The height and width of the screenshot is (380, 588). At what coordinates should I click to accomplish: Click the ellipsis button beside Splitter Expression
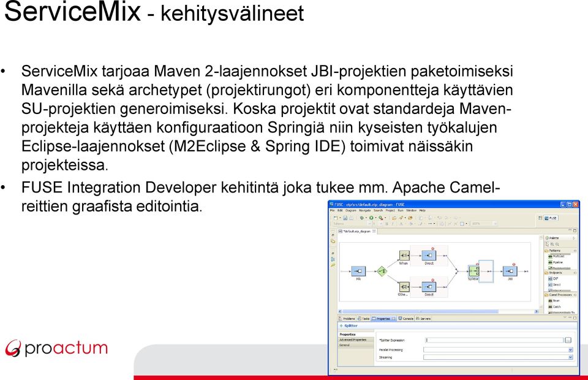tap(568, 340)
